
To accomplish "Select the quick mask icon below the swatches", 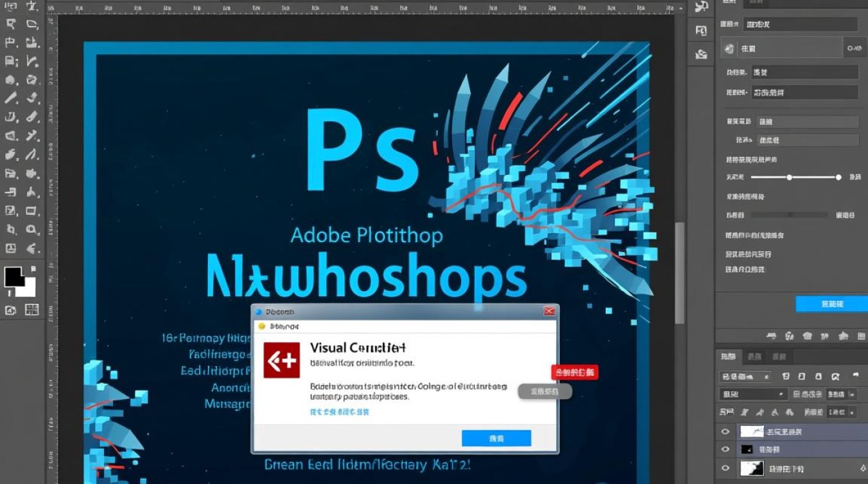I will (11, 310).
